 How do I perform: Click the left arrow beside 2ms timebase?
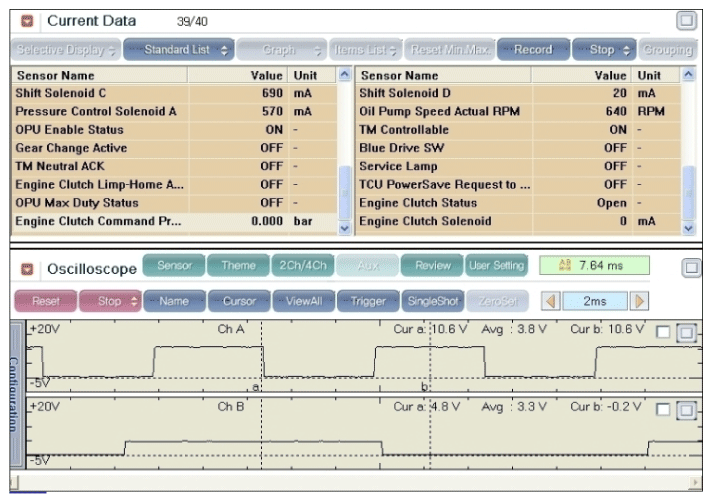551,301
